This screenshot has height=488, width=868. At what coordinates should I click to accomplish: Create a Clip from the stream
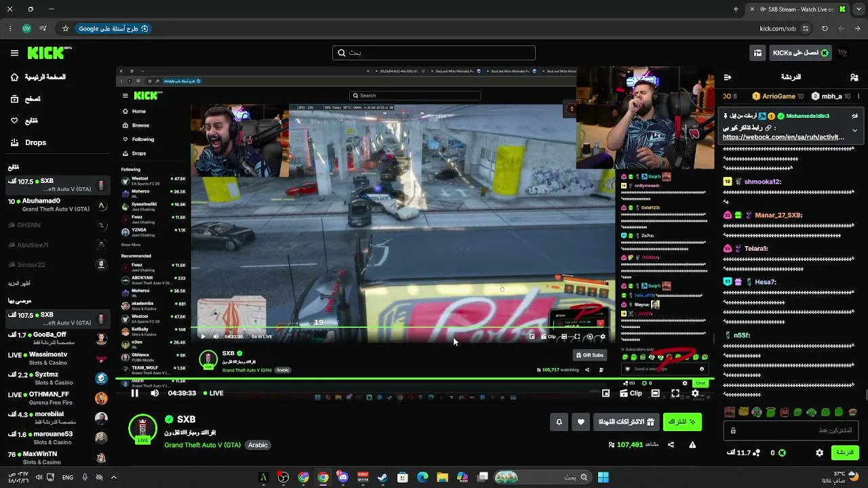[631, 393]
